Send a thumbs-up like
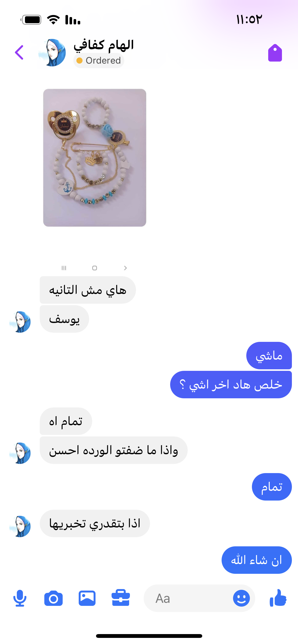The height and width of the screenshot is (644, 298). tap(278, 598)
